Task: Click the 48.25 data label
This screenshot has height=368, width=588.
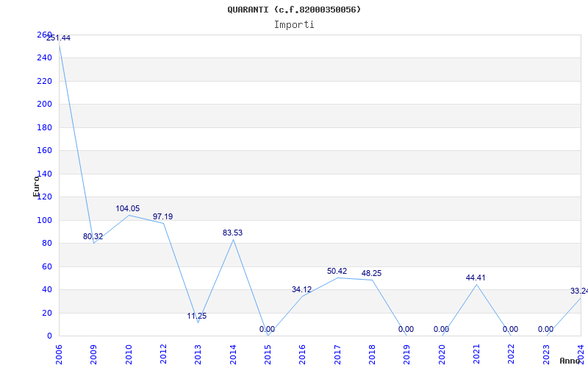Action: click(371, 273)
